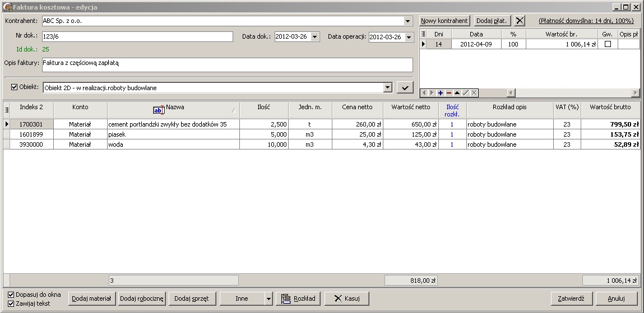Click index cell 1601899
The height and width of the screenshot is (313, 644).
click(31, 134)
